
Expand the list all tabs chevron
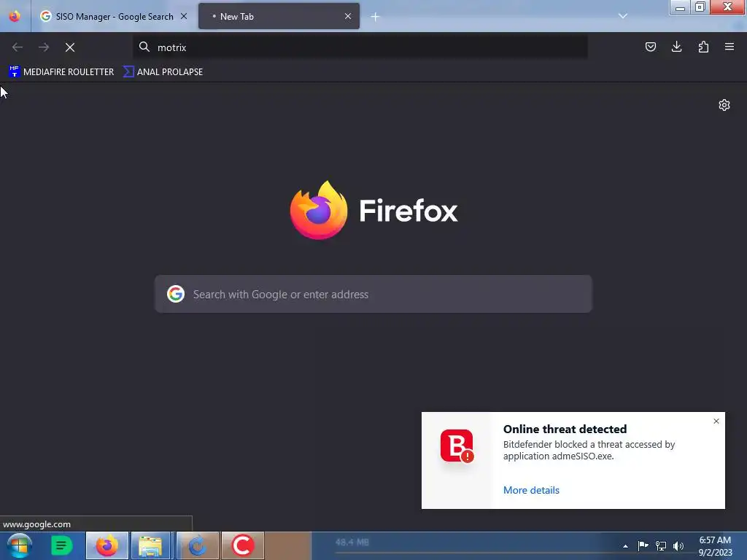[623, 16]
